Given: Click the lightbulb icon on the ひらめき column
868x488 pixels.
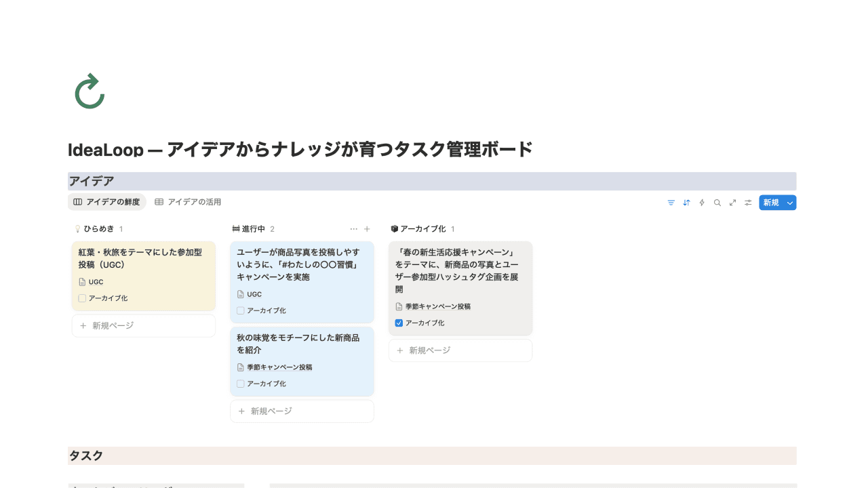Looking at the screenshot, I should point(77,228).
